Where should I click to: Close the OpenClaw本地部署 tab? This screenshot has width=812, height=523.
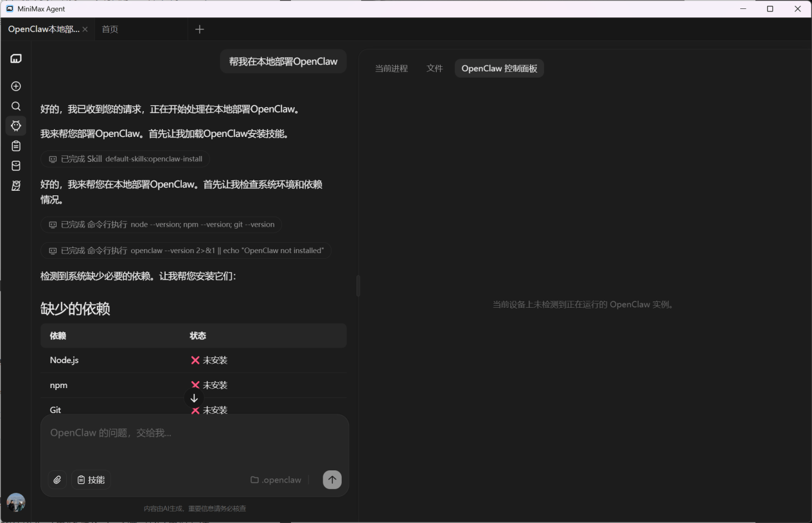click(x=85, y=30)
